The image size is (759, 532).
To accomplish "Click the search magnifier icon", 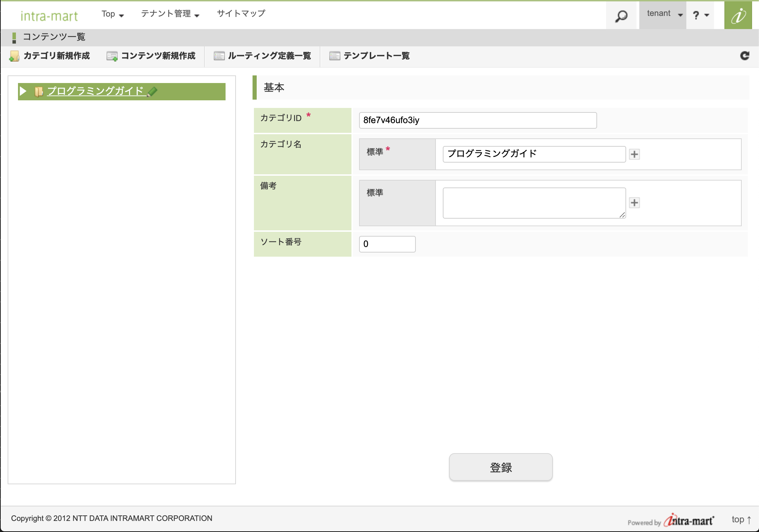I will (621, 16).
